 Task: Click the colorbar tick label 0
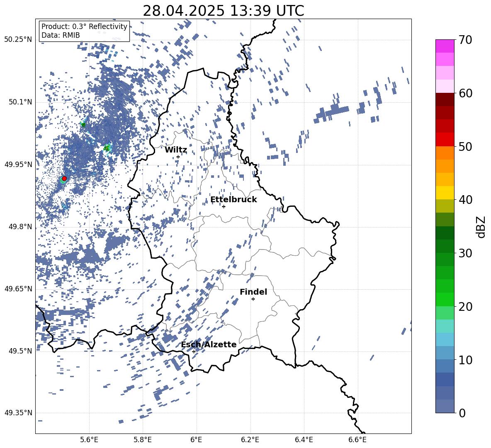coord(462,413)
